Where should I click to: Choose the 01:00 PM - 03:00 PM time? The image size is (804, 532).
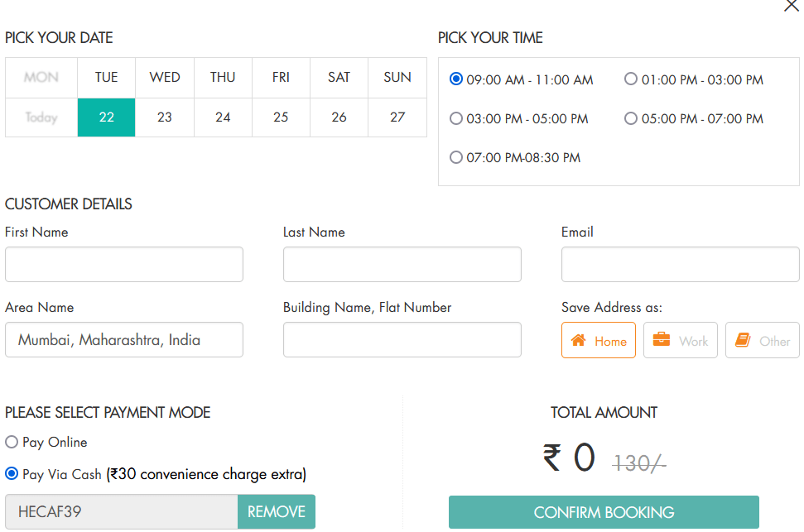tap(631, 79)
